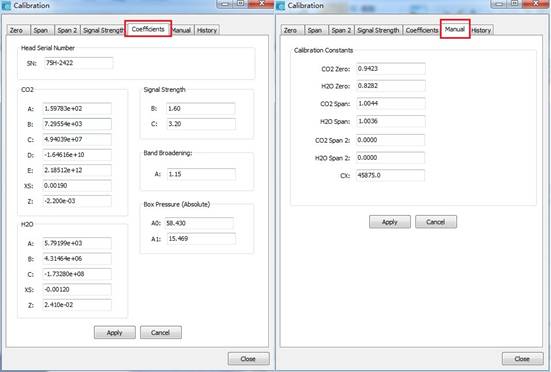Click the H2O Span field
Image resolution: width=551 pixels, height=372 pixels.
tap(390, 122)
